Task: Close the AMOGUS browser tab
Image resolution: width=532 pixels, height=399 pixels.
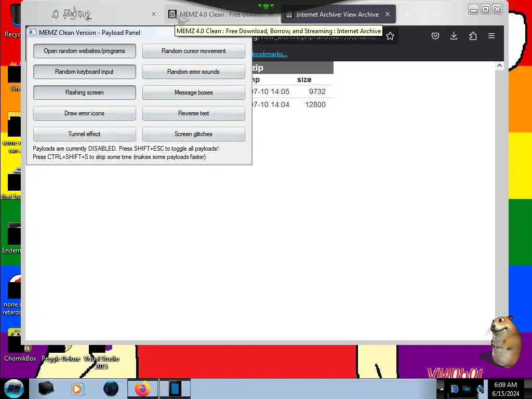Action: [154, 14]
